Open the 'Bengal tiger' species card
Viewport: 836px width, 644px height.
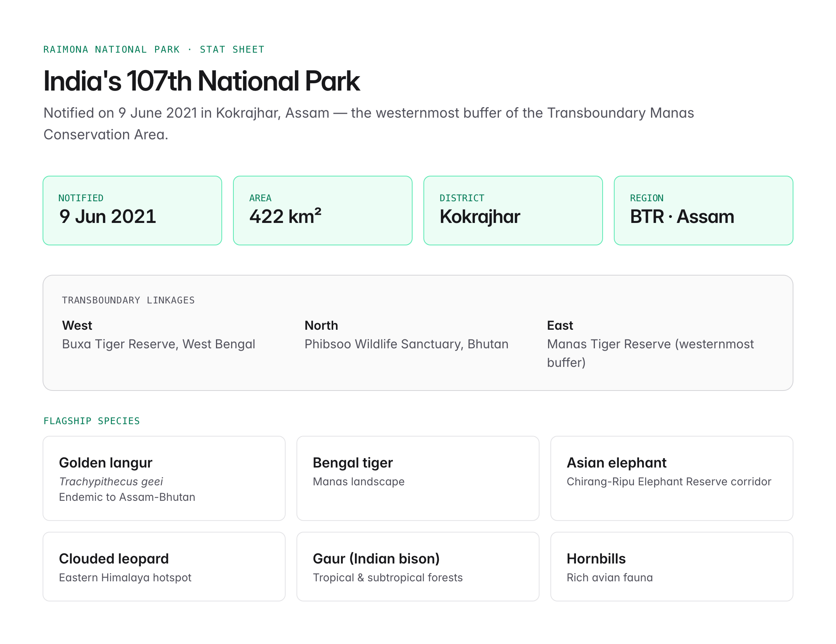[418, 478]
